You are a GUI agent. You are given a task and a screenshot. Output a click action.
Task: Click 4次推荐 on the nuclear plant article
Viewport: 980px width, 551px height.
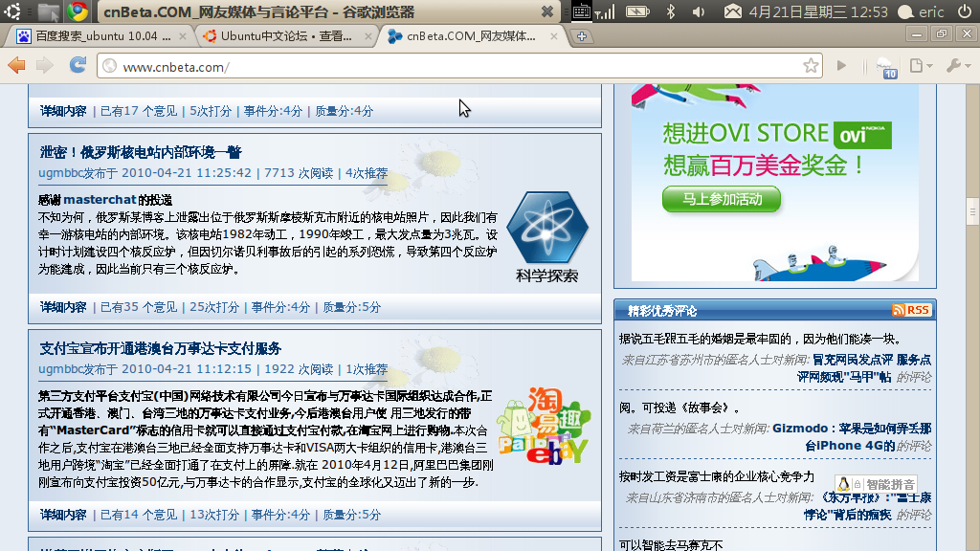point(367,173)
